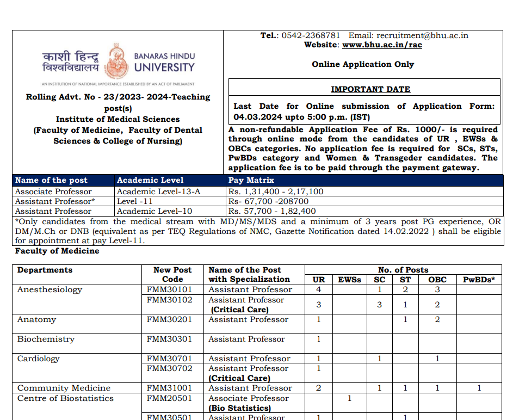Click the Institute of Medical Sciences title
513x420 pixels.
click(x=118, y=119)
